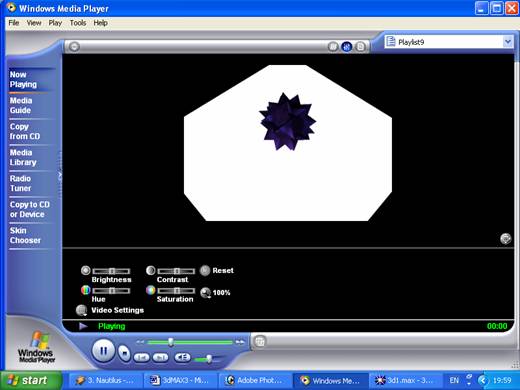Open the Radio Tuner tab
This screenshot has height=390, width=520.
tap(20, 183)
